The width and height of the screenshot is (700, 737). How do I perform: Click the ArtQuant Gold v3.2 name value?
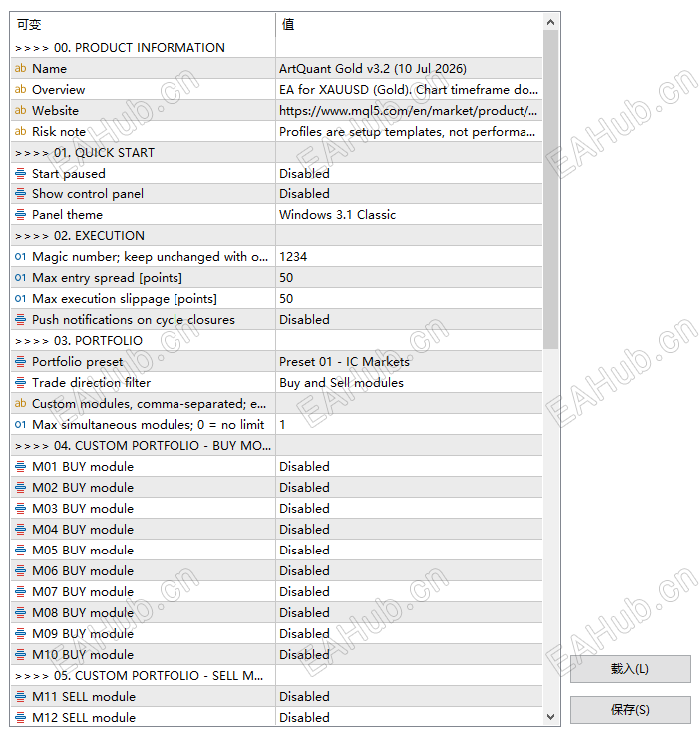pyautogui.click(x=409, y=68)
